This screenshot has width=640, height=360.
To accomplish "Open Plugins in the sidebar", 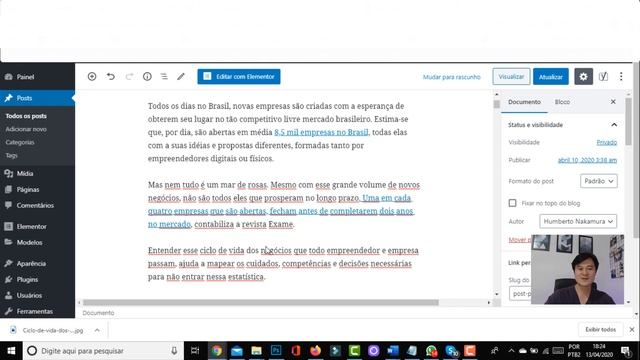I will 27,280.
